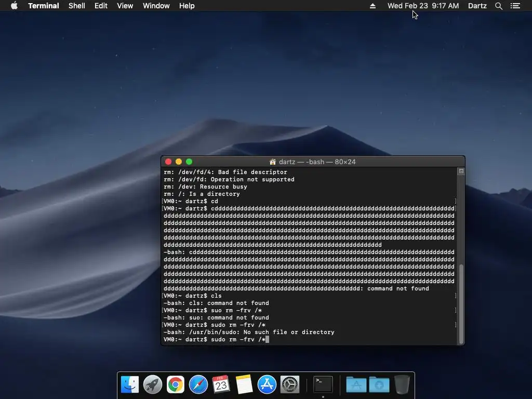532x399 pixels.
Task: Click the Terminal title 'dartz — -bash — 80×24'
Action: (317, 162)
